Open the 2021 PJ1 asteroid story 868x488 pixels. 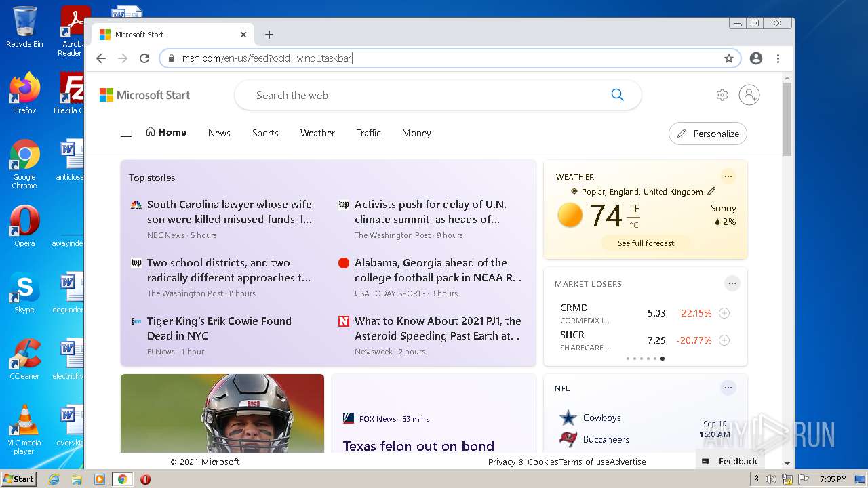pyautogui.click(x=438, y=328)
